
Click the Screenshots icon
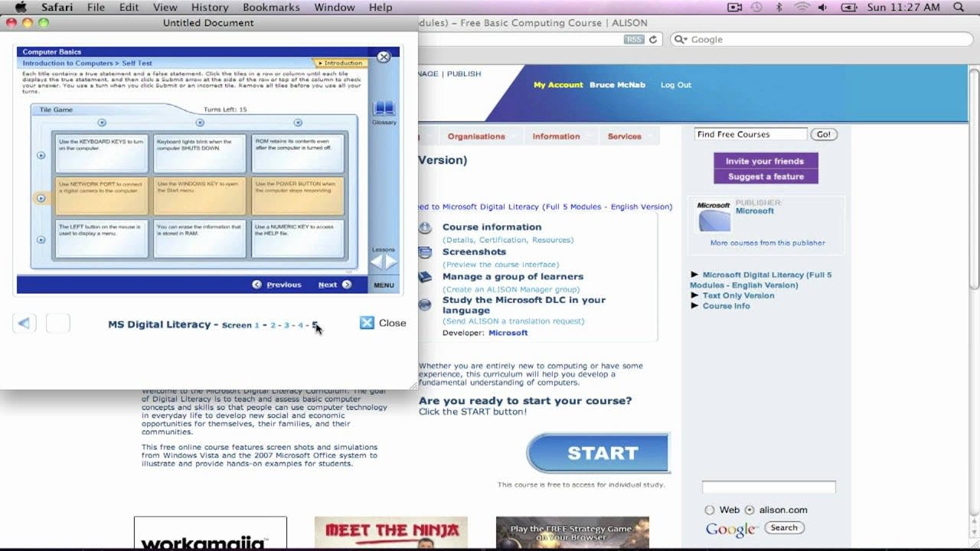(x=426, y=253)
